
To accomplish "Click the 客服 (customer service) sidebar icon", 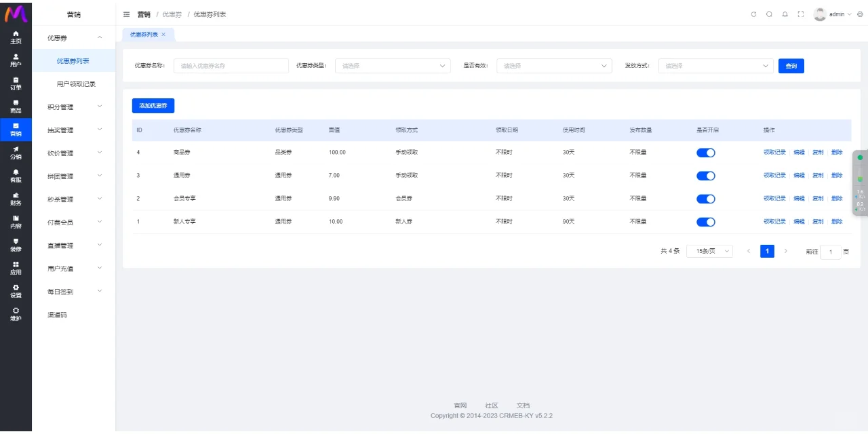I will point(16,176).
